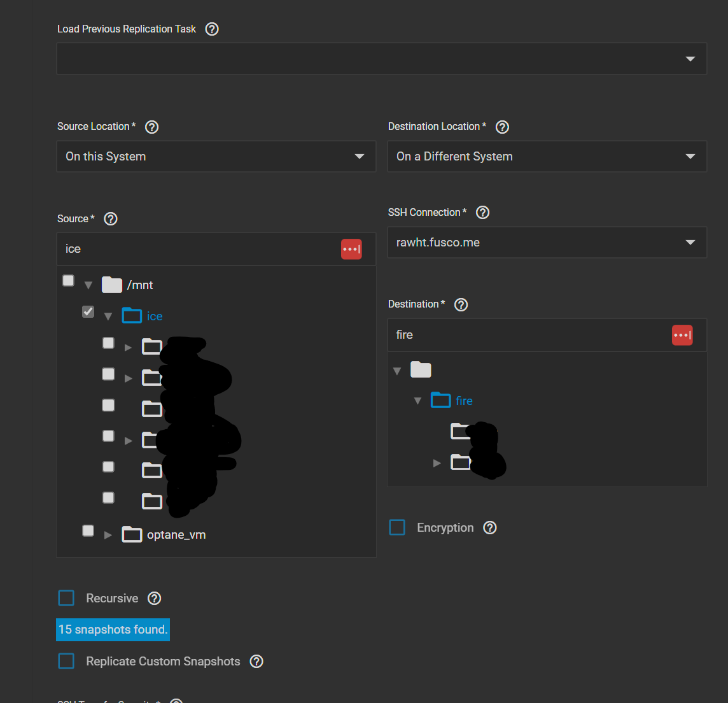
Task: Open help for Load Previous Replication Task
Action: click(212, 29)
